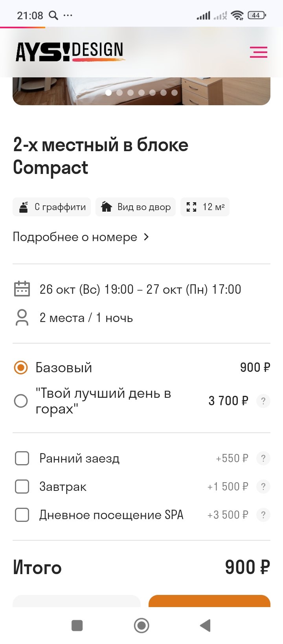Expand Подробнее о номере details

(75, 237)
